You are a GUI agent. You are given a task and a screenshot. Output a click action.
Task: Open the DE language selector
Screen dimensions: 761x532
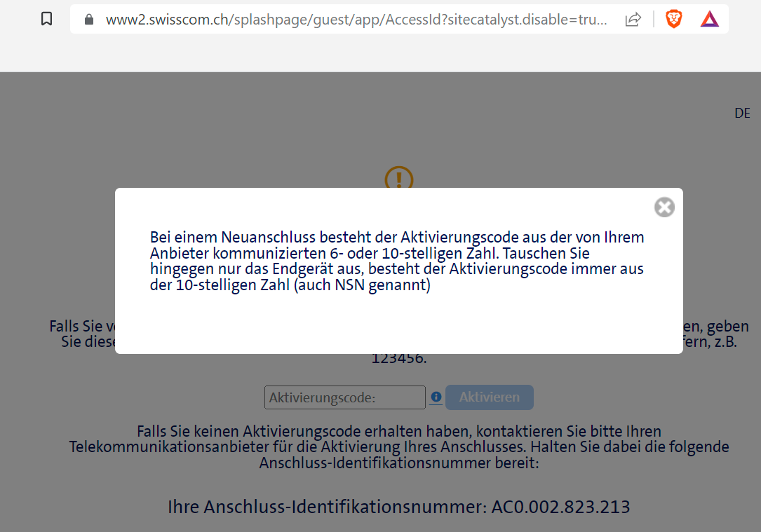point(742,114)
